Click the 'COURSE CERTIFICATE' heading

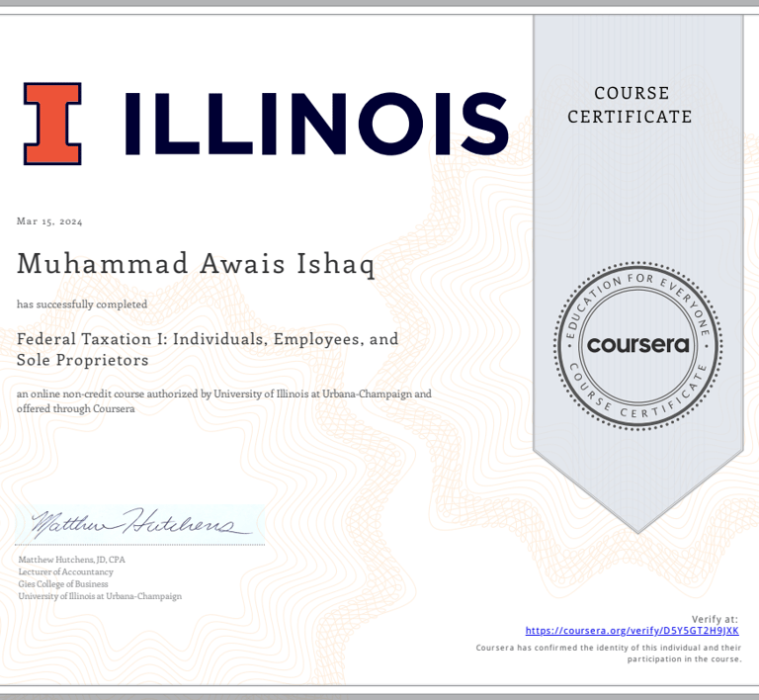[x=631, y=105]
